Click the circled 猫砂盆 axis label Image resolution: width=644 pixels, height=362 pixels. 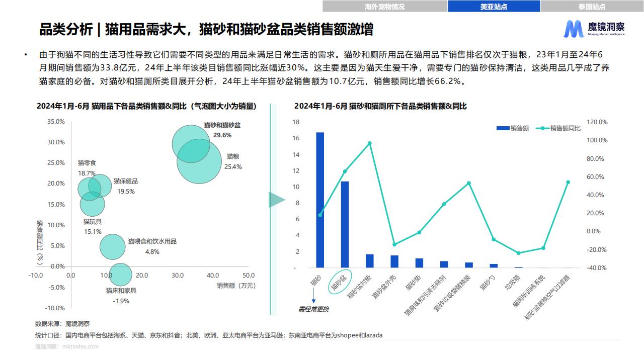pos(340,283)
